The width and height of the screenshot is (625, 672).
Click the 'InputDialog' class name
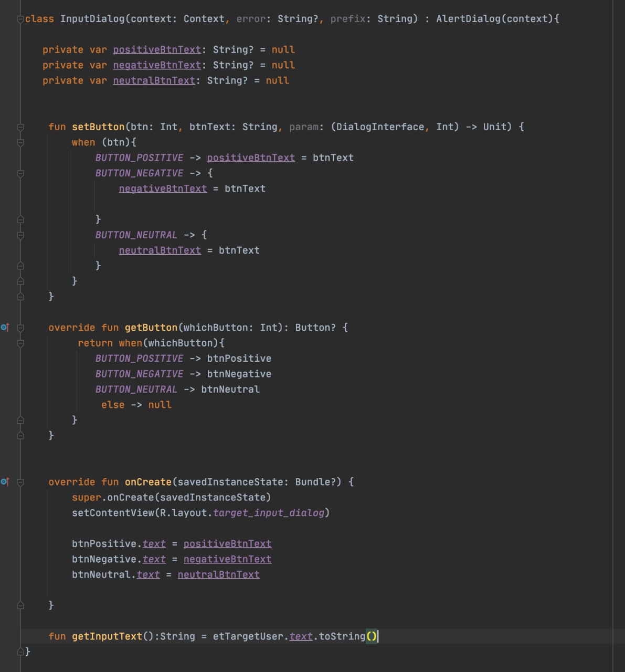pyautogui.click(x=92, y=19)
